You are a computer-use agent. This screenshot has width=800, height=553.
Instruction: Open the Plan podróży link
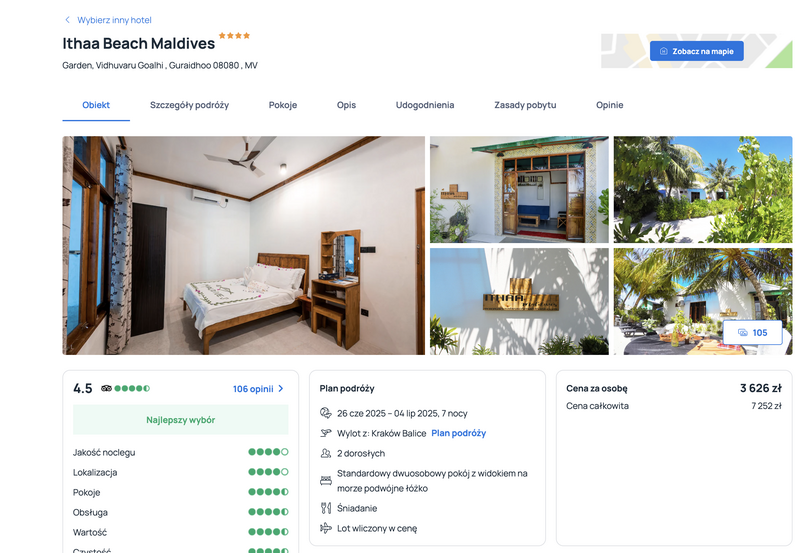pos(459,433)
